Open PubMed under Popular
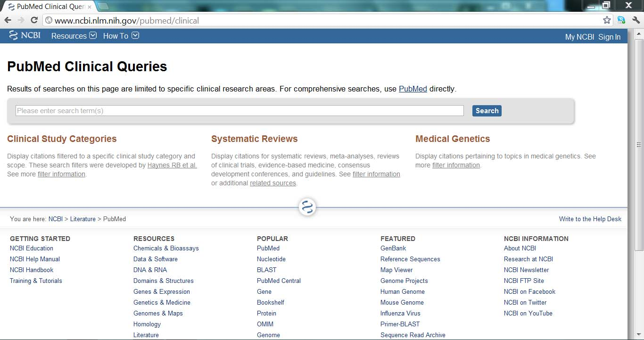The height and width of the screenshot is (340, 644). (x=268, y=248)
